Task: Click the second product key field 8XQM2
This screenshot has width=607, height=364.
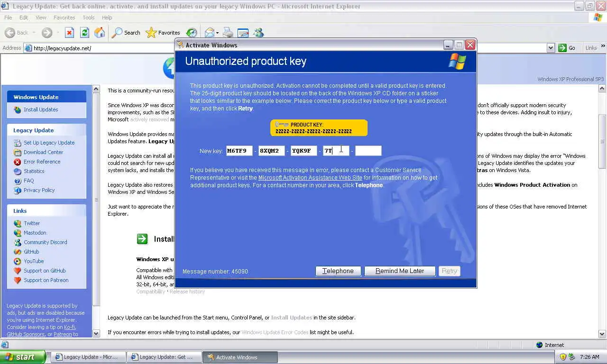Action: pyautogui.click(x=272, y=151)
